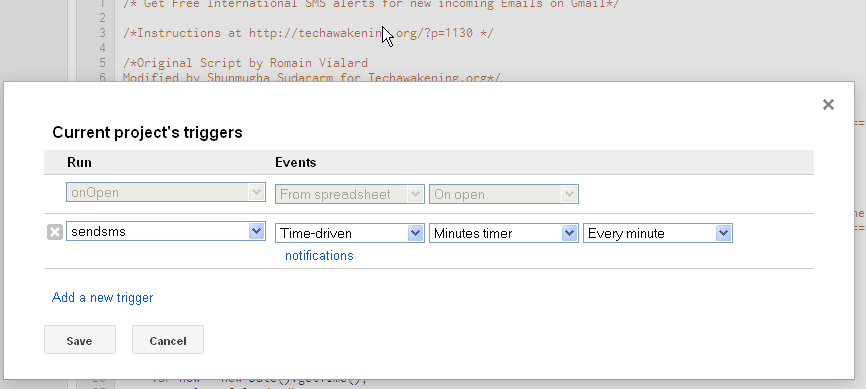Viewport: 866px width, 389px height.
Task: Click the Add a new trigger link
Action: click(x=102, y=298)
